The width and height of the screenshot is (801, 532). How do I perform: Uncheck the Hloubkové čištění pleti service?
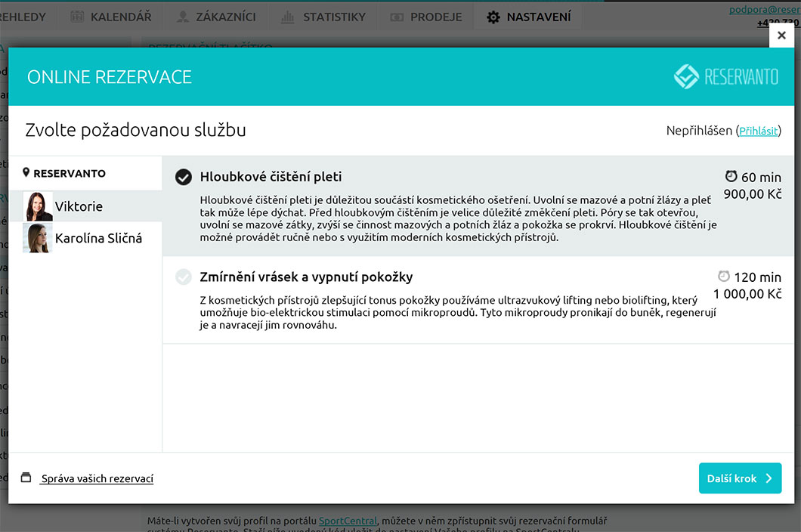tap(183, 177)
